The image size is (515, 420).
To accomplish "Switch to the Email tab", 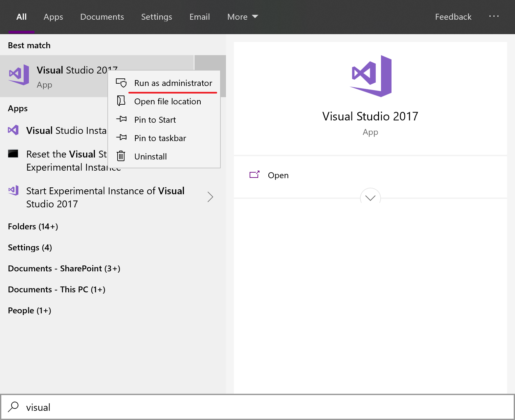I will tap(200, 17).
